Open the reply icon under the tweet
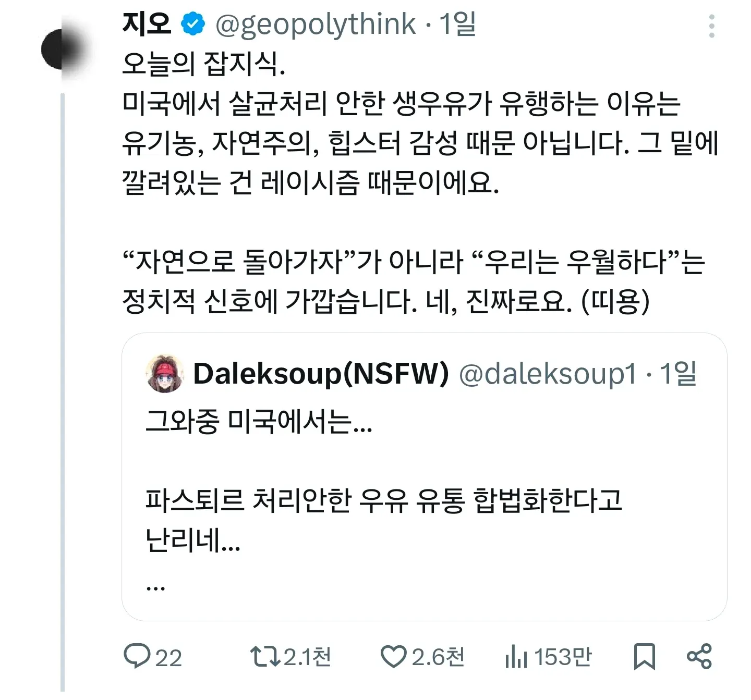Image resolution: width=751 pixels, height=700 pixels. pos(139,658)
